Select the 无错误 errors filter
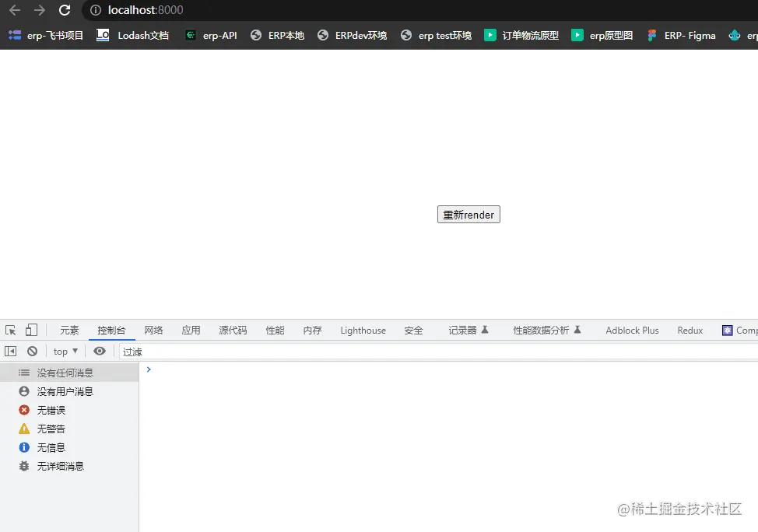758x532 pixels. tap(43, 410)
